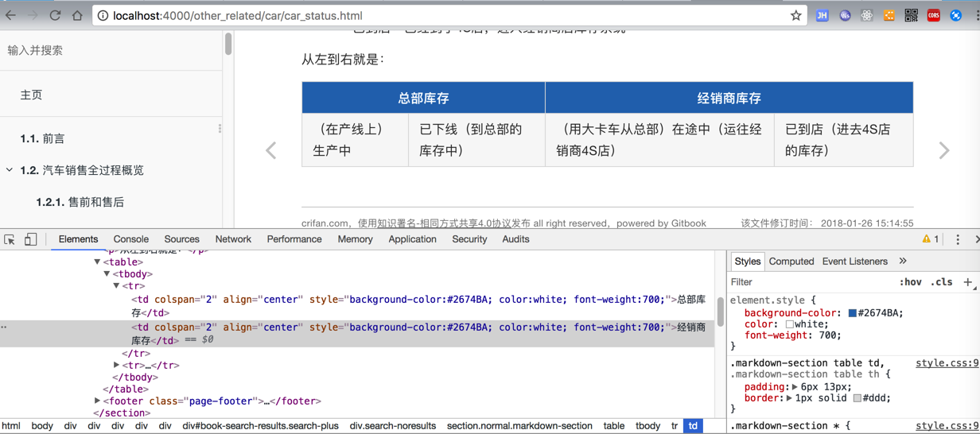980x434 pixels.
Task: Select the Event Listeners sidebar tab
Action: 854,262
